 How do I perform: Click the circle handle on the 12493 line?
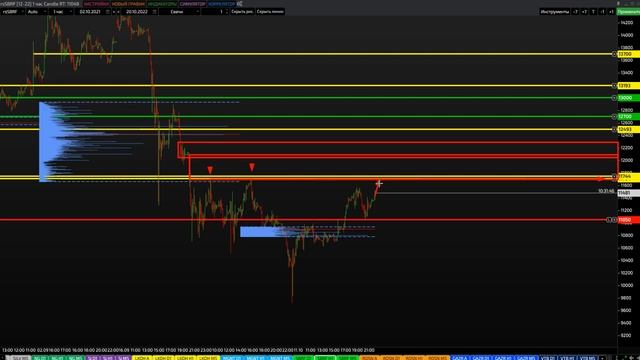[614, 129]
